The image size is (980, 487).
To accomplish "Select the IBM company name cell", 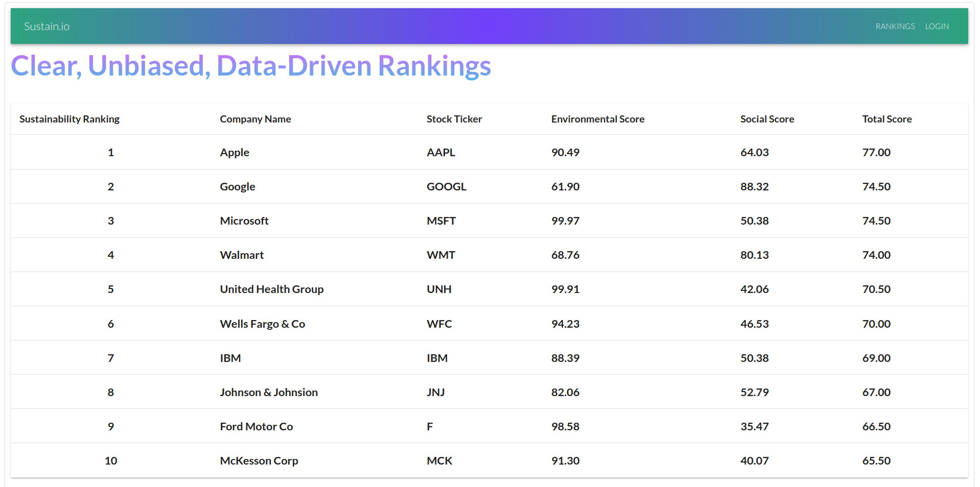I will 230,358.
